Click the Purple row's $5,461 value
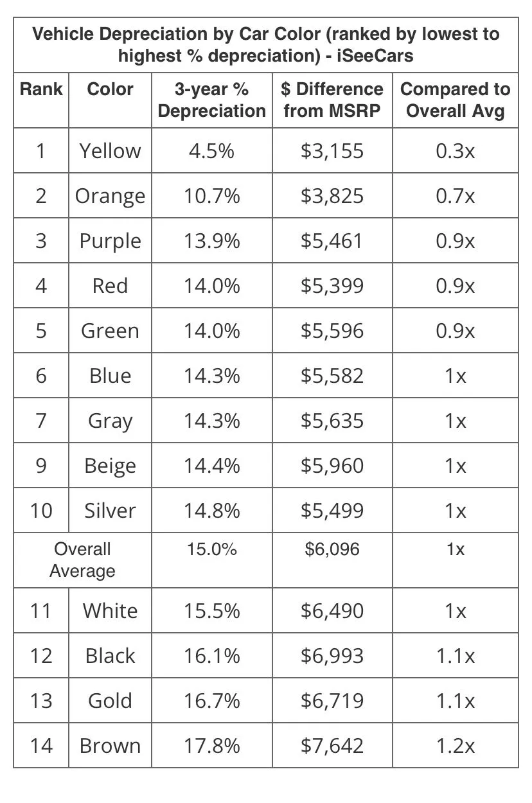The width and height of the screenshot is (532, 803). click(332, 240)
